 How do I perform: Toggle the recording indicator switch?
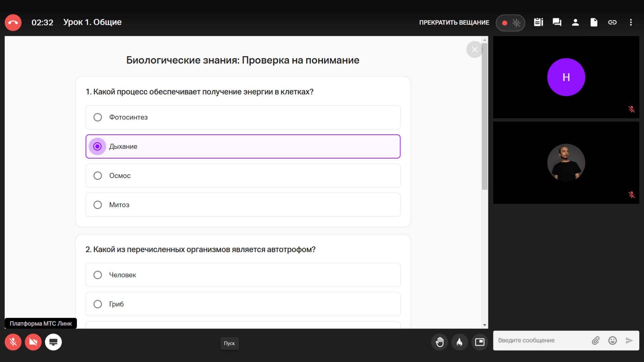(510, 23)
